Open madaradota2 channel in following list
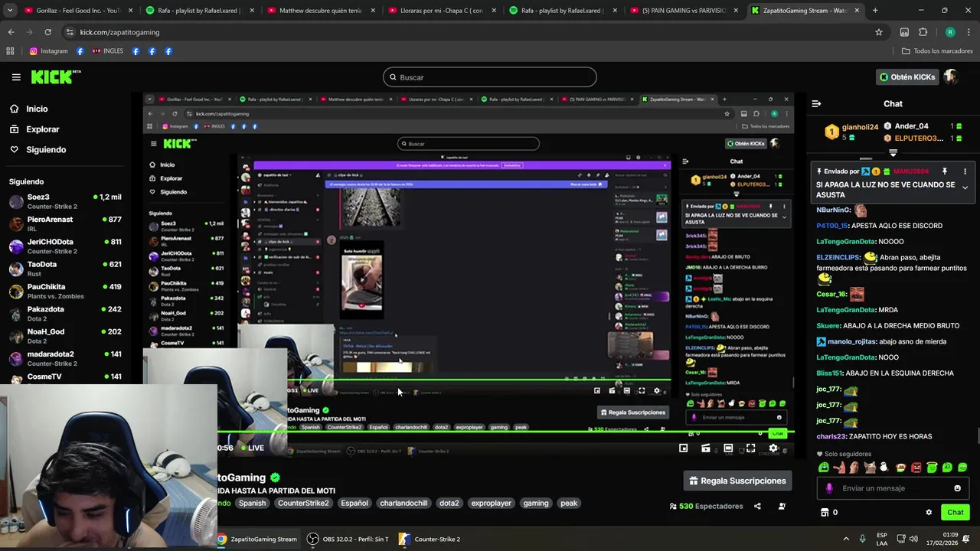The width and height of the screenshot is (980, 551). [65, 358]
